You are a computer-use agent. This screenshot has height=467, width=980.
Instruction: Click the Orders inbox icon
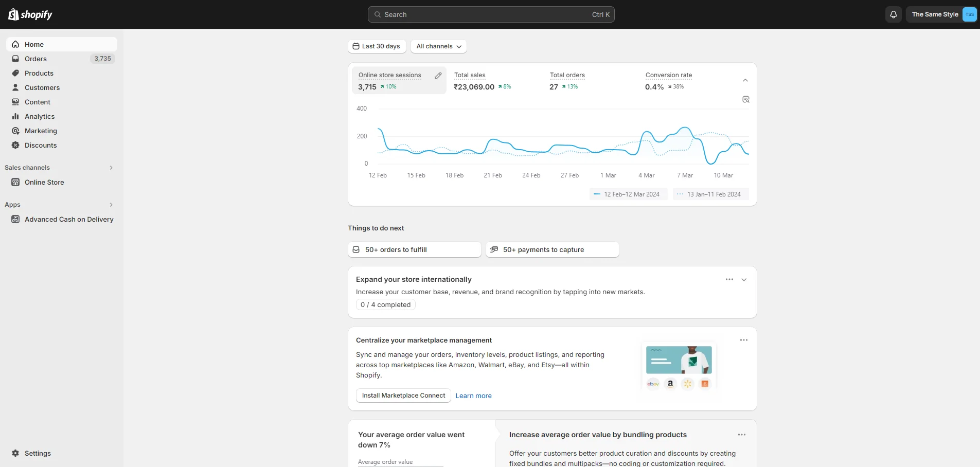click(15, 59)
